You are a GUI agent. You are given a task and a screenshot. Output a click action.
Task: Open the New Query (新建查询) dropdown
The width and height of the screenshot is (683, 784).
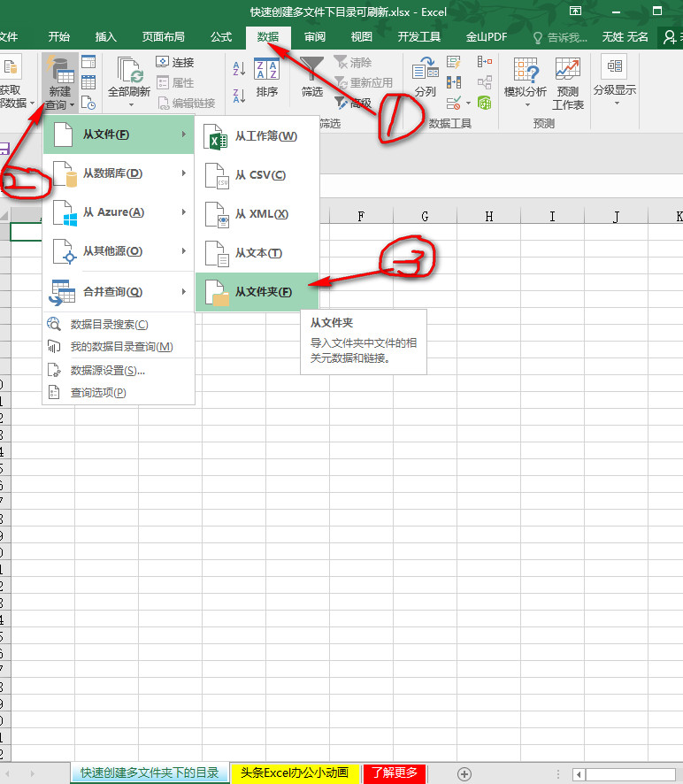[x=60, y=82]
